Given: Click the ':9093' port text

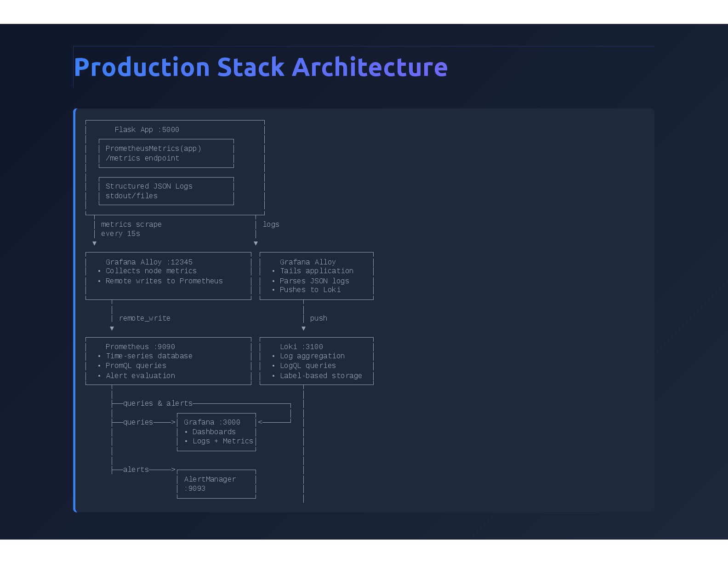Looking at the screenshot, I should coord(194,488).
